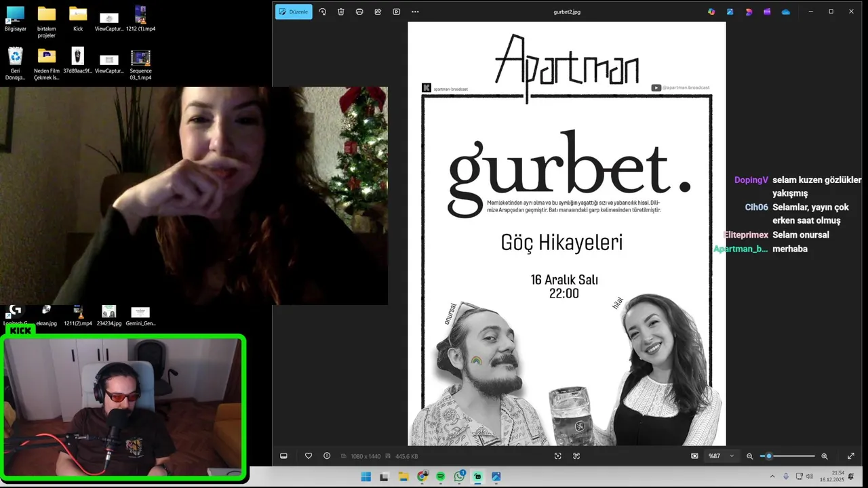Image resolution: width=868 pixels, height=488 pixels.
Task: Click the gurbet poster image in Photos
Action: [x=567, y=234]
